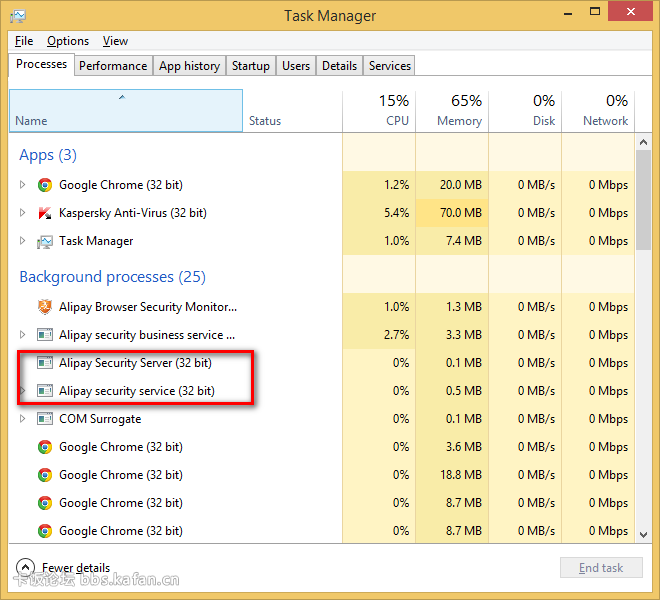Click the 3.3 MB memory value
Screen dimensions: 660x600
pyautogui.click(x=464, y=335)
